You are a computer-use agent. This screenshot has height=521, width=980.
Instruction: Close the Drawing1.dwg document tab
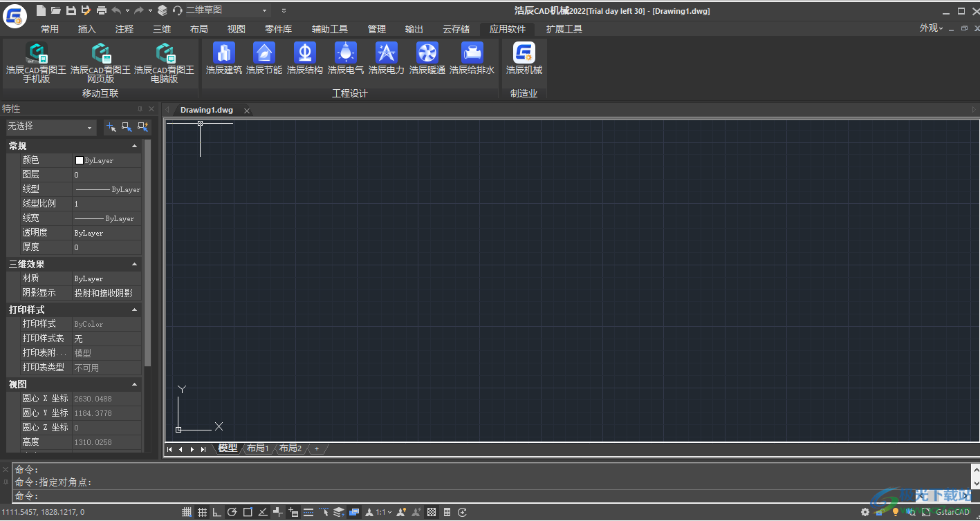pos(247,111)
